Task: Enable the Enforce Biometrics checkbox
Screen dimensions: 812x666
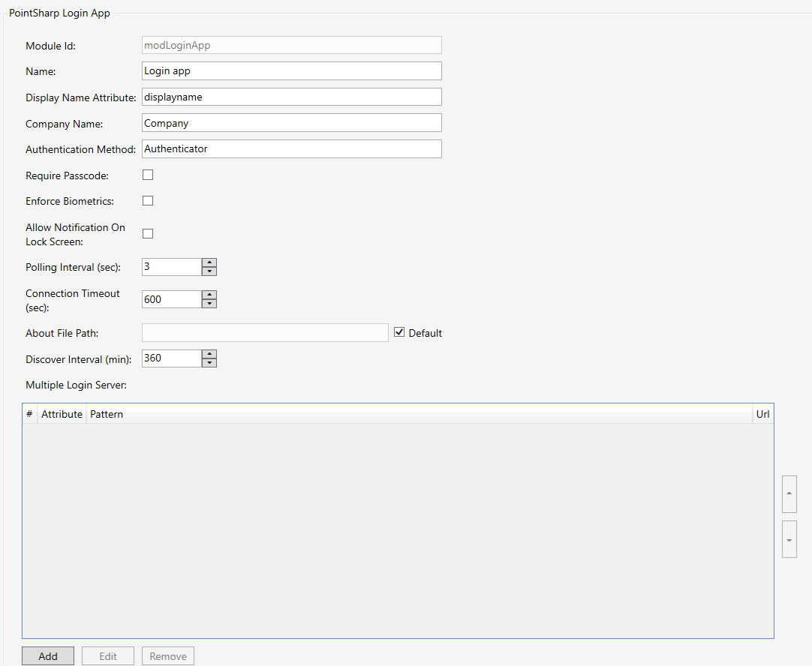Action: 147,200
